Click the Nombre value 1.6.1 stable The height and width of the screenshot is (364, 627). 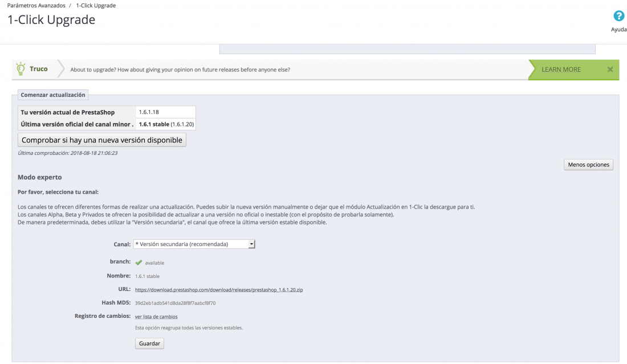tap(147, 276)
